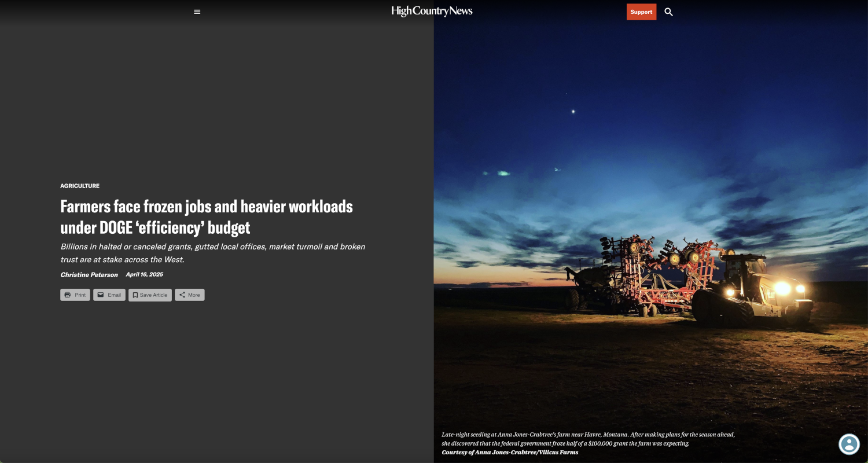Click the printer icon in Print button

[68, 295]
